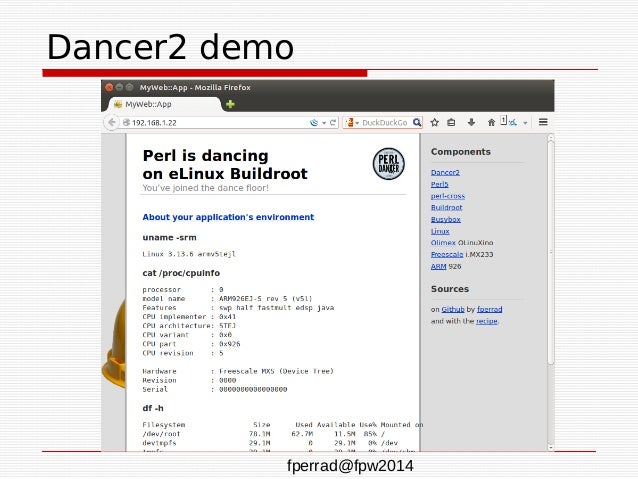The height and width of the screenshot is (479, 638).
Task: Click the 'cat /proc/cpuinfo' heading
Action: point(181,273)
